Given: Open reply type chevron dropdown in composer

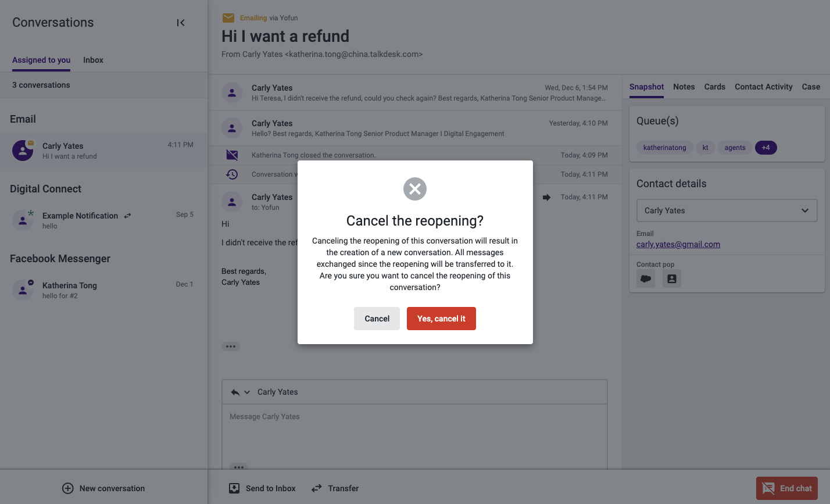Looking at the screenshot, I should [x=247, y=392].
